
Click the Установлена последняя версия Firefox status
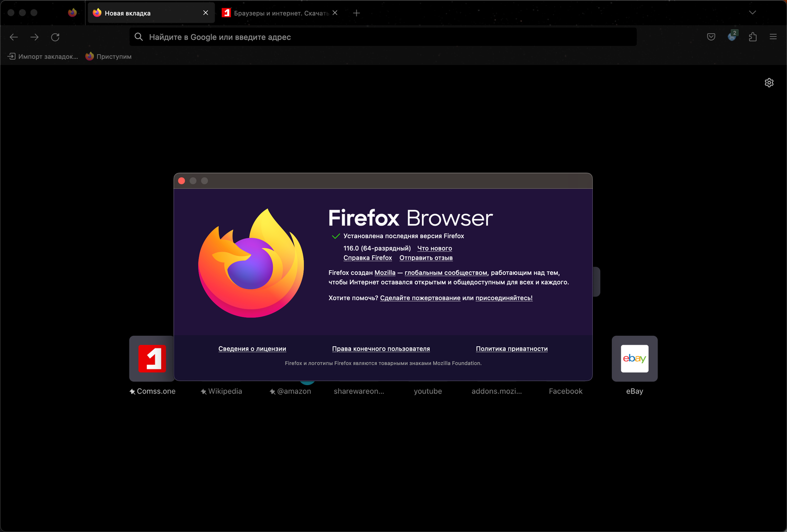pos(404,236)
